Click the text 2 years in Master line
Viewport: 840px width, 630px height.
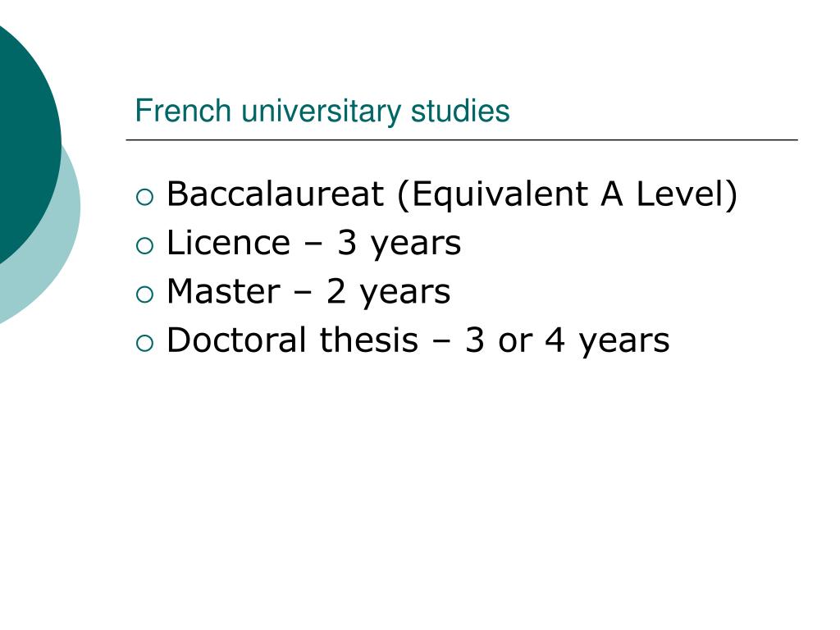pos(388,293)
